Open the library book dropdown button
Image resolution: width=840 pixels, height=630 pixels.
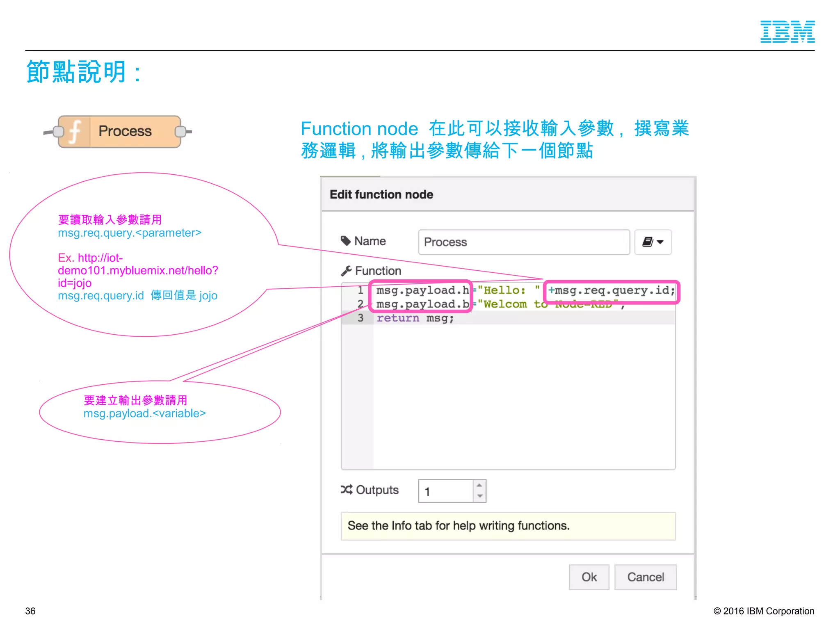(x=653, y=242)
